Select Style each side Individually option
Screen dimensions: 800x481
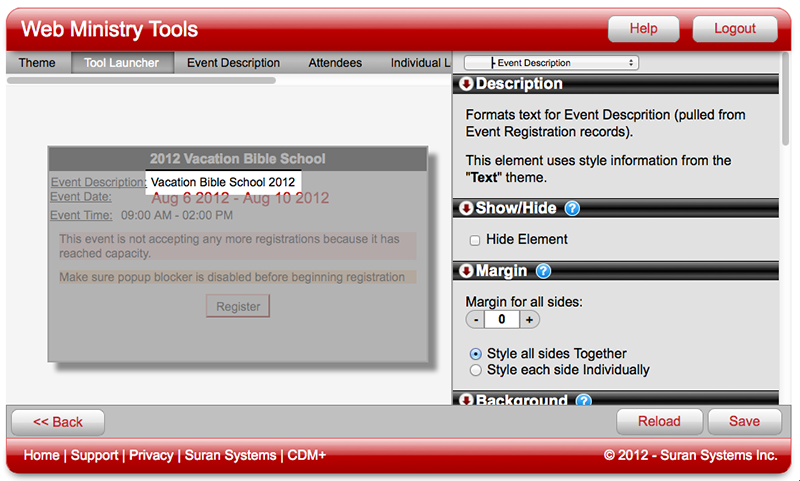[x=475, y=370]
